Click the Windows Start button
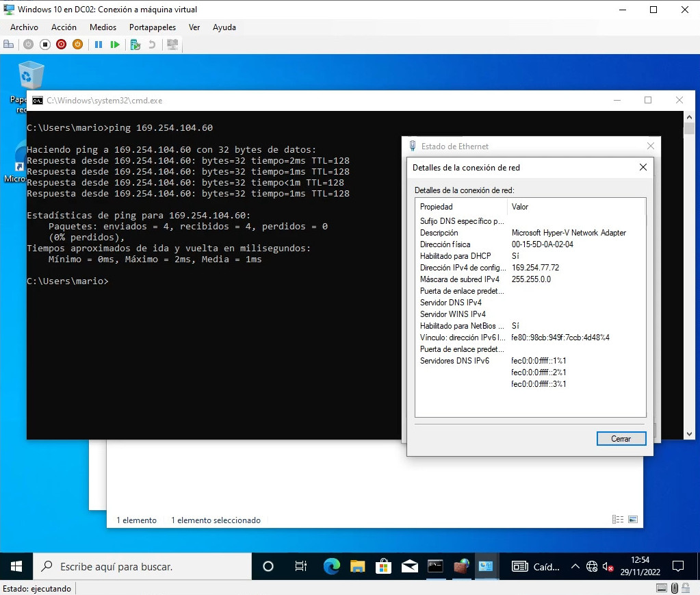The width and height of the screenshot is (700, 595). point(16,566)
